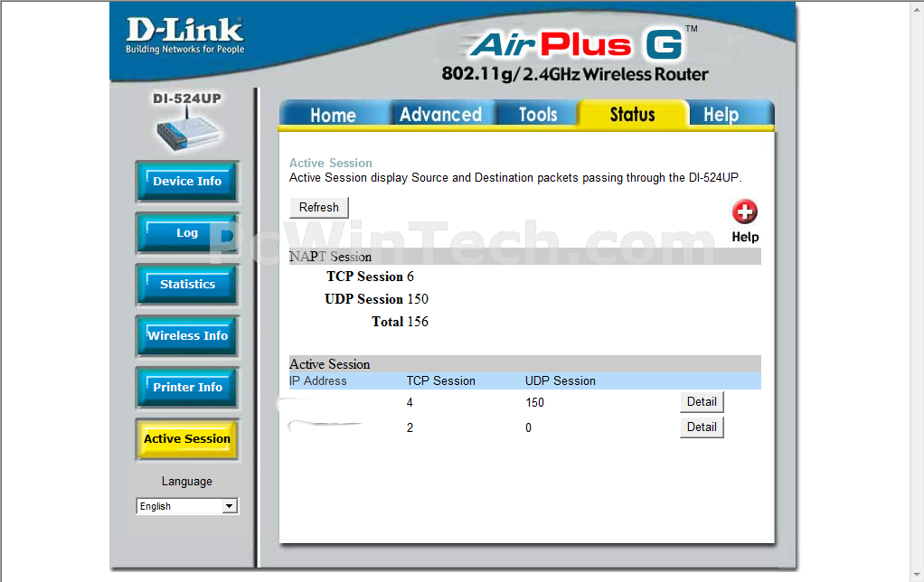View Detail for row with 150 UDP sessions
Image resolution: width=924 pixels, height=582 pixels.
click(x=702, y=402)
